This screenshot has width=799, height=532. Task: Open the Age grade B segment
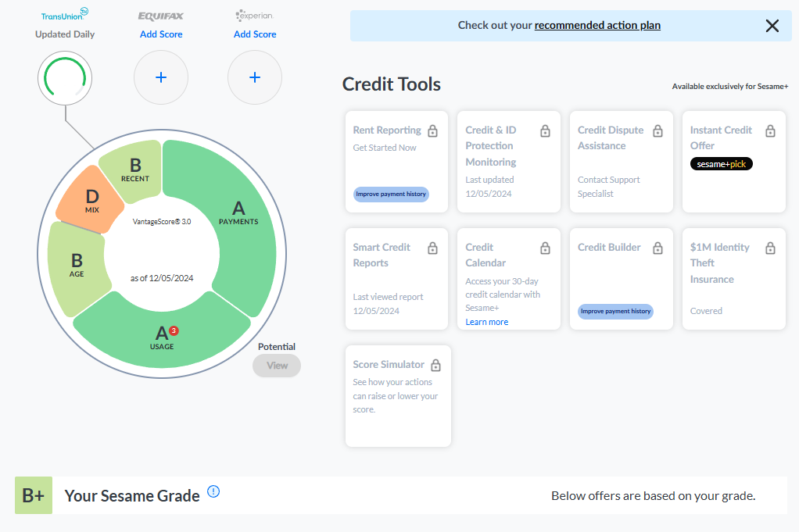[77, 265]
